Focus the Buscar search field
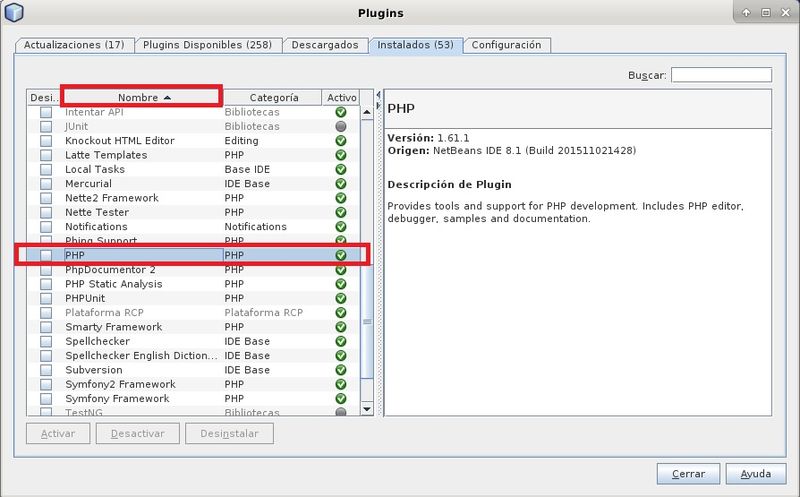This screenshot has width=800, height=497. [721, 75]
